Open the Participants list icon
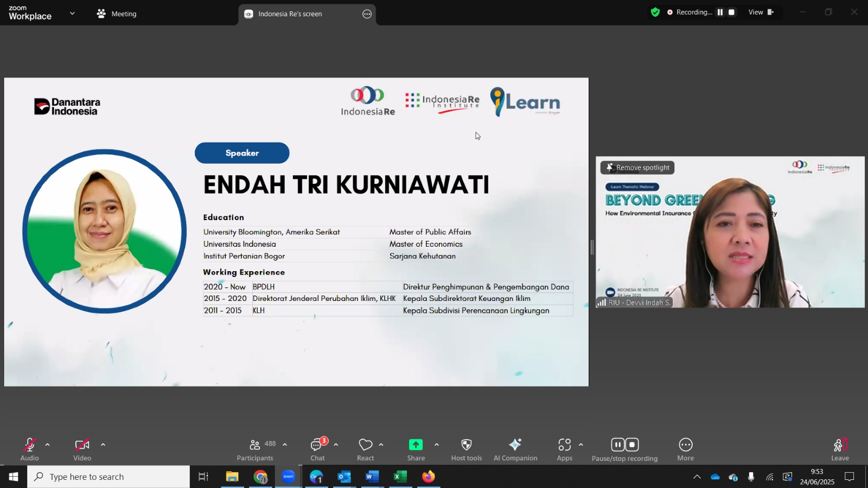The image size is (868, 488). tap(254, 445)
